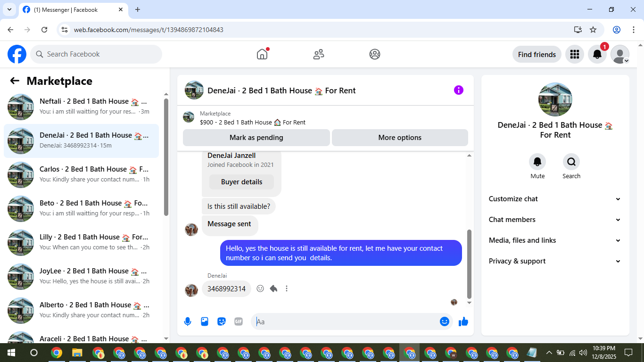Open the Chrome profile icon
The height and width of the screenshot is (362, 644).
click(x=617, y=30)
